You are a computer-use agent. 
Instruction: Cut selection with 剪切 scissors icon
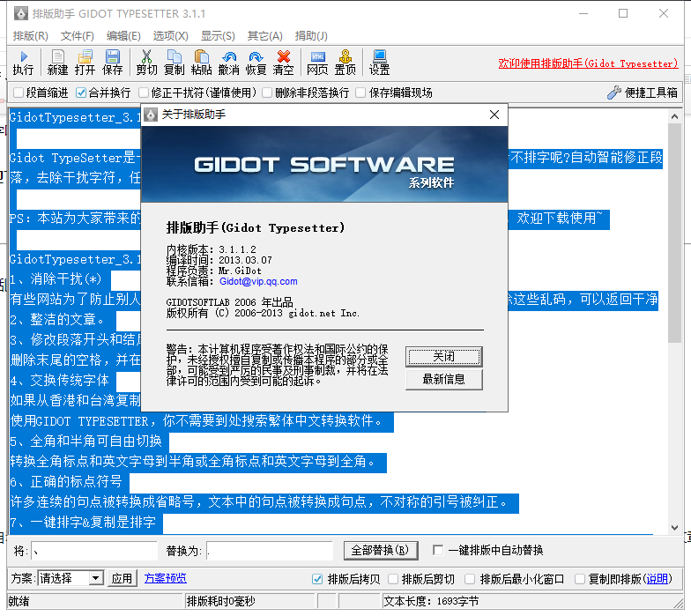point(146,63)
